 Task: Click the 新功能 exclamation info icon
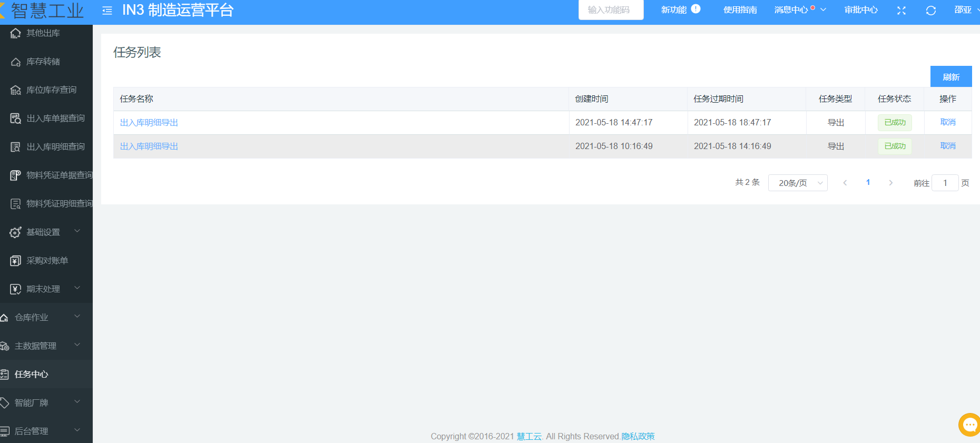click(x=695, y=9)
